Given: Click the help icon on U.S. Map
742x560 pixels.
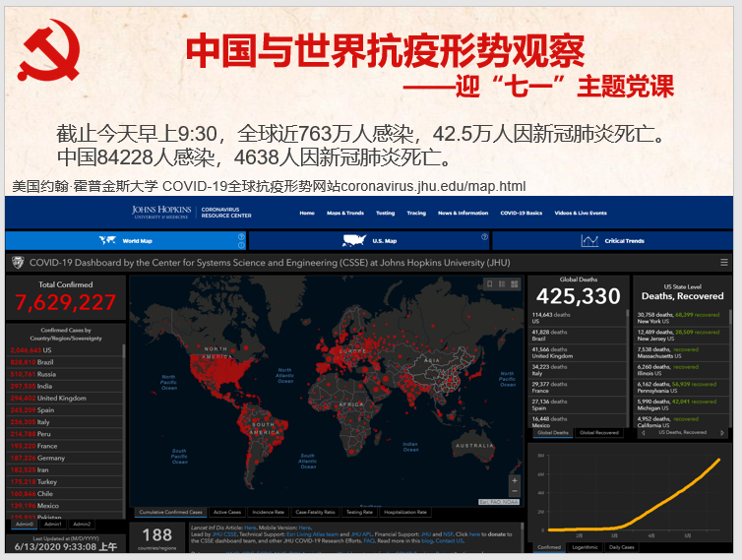Looking at the screenshot, I should [x=484, y=237].
